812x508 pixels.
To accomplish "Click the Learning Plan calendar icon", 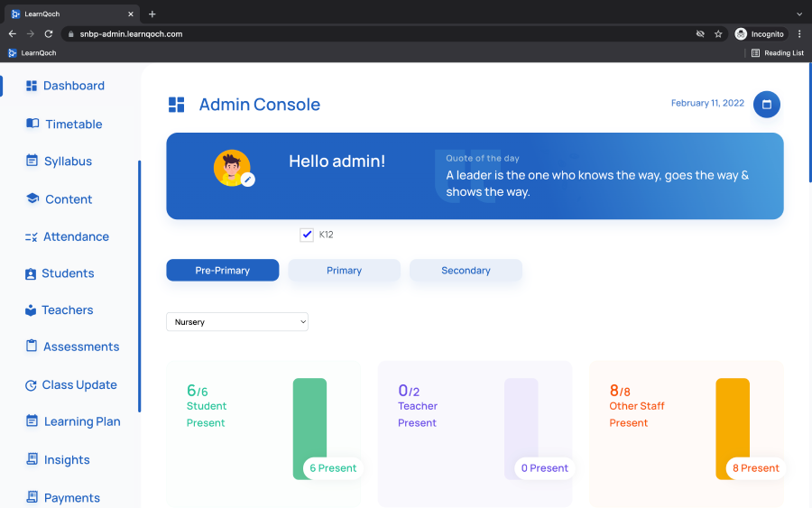I will pyautogui.click(x=32, y=420).
